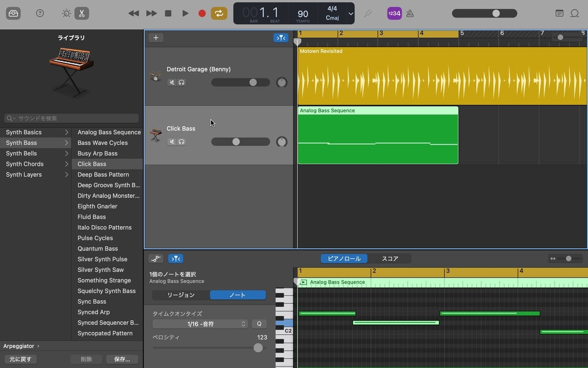The width and height of the screenshot is (588, 368).
Task: Expand Synth Layers category
Action: (67, 175)
